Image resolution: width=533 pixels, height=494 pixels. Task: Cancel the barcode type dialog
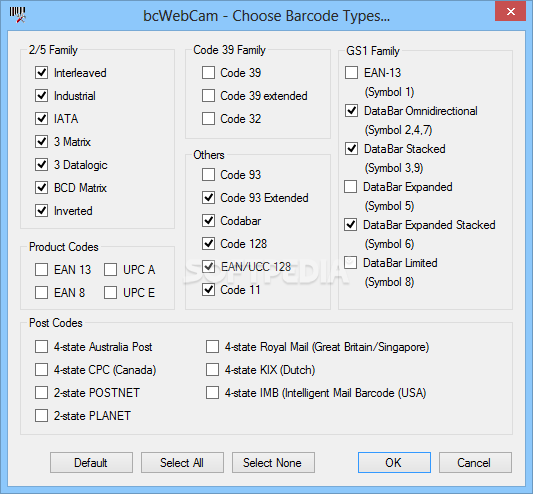click(475, 462)
